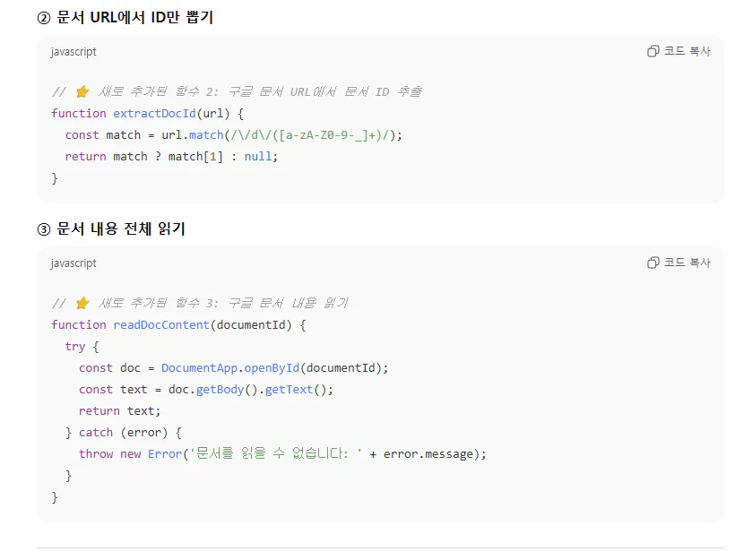This screenshot has height=560, width=752.
Task: Click the 'return text;' line
Action: click(x=119, y=410)
